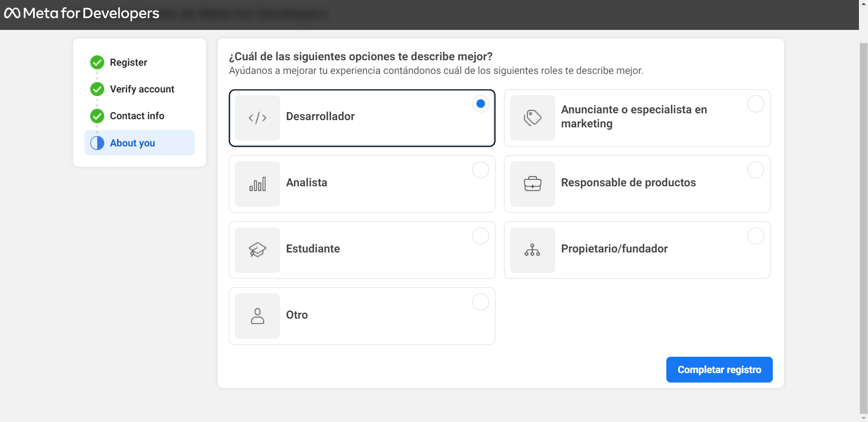
Task: Click the marketing price tag icon
Action: pyautogui.click(x=532, y=118)
